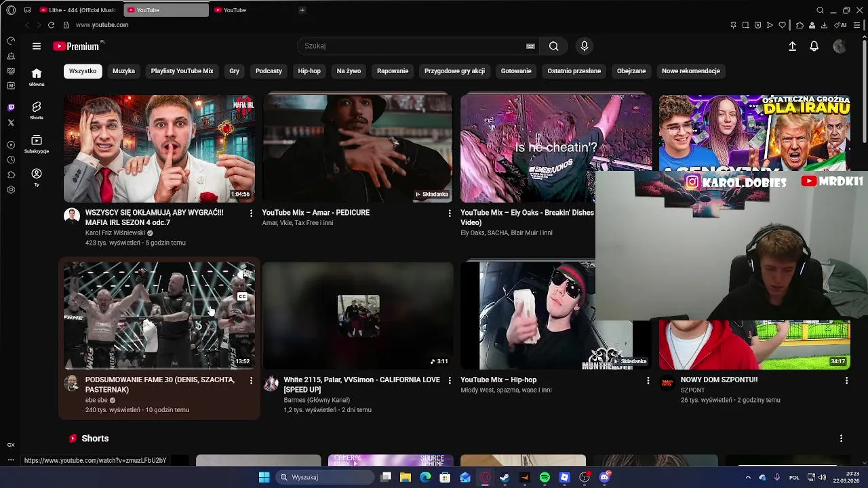Open the Opera AI assistant icon
This screenshot has height=488, width=868.
pyautogui.click(x=840, y=25)
